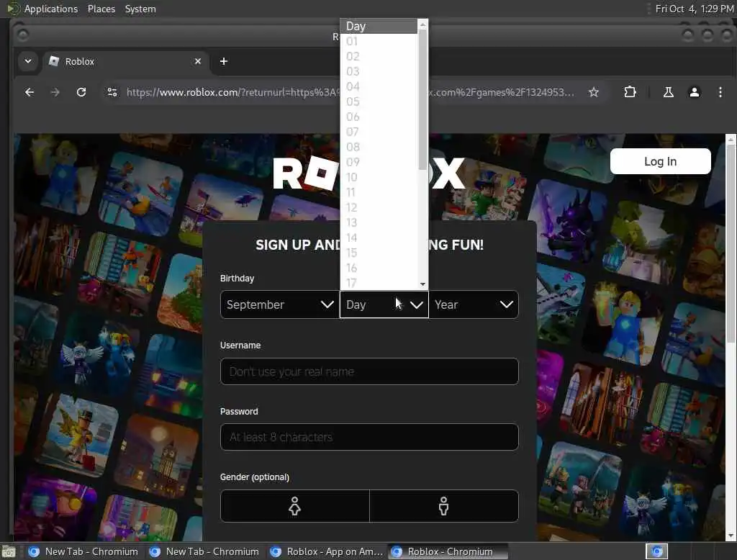The height and width of the screenshot is (560, 737).
Task: Open the Chrome Labs flask icon
Action: 668,92
